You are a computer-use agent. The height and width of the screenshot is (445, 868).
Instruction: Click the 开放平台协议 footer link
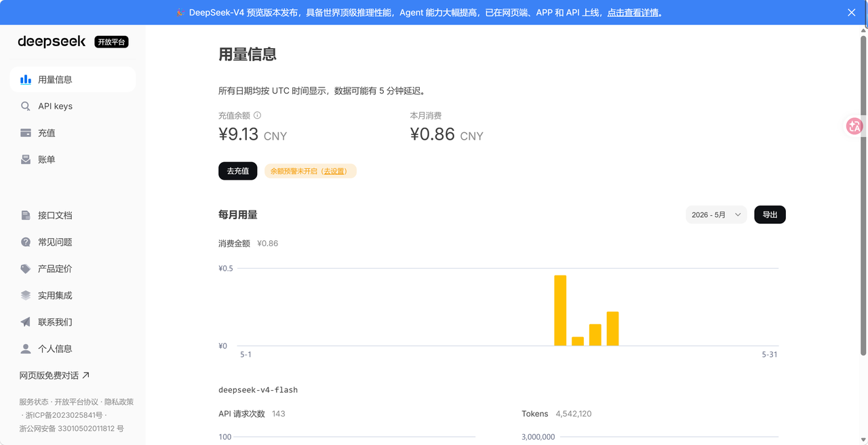pos(76,402)
